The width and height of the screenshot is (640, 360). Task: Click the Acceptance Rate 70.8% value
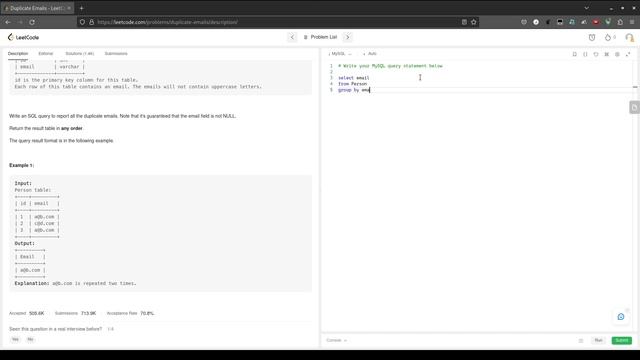(147, 313)
